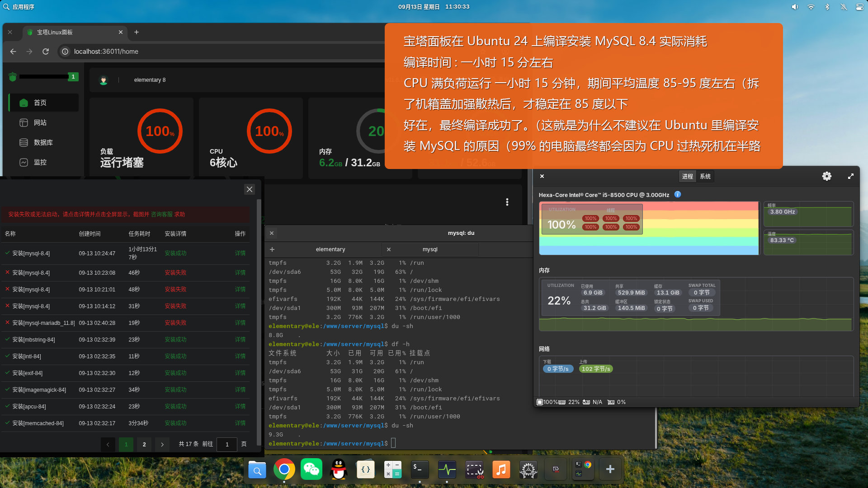Open System Monitor settings gear

827,176
